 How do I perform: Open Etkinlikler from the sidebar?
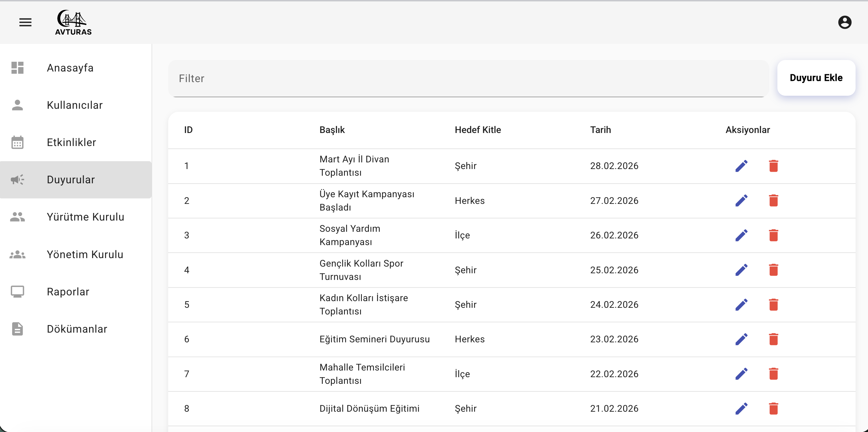pos(72,142)
